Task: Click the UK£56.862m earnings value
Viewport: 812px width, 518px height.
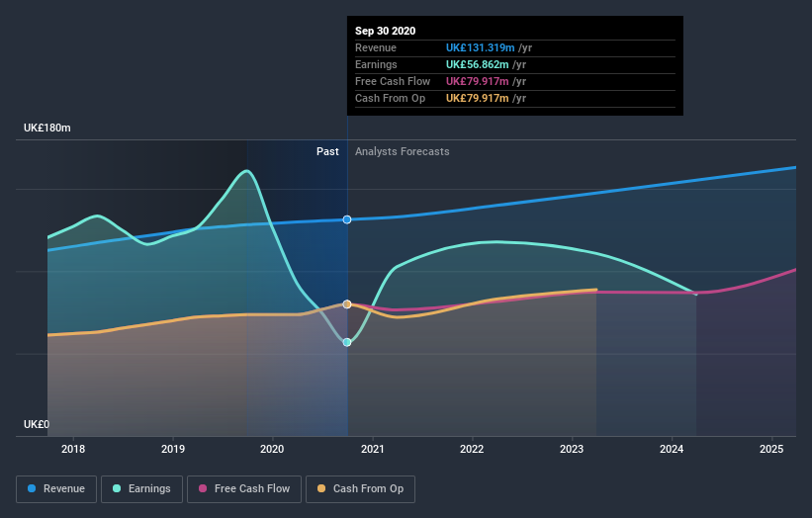Action: tap(477, 64)
